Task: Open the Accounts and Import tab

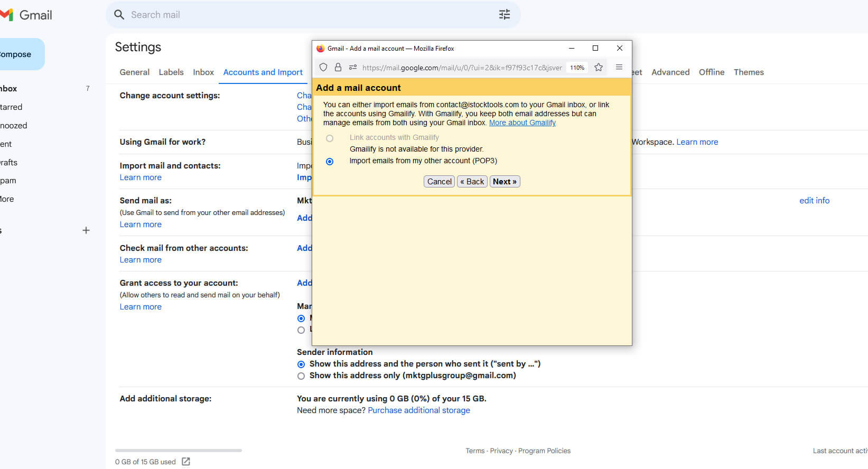Action: [263, 72]
